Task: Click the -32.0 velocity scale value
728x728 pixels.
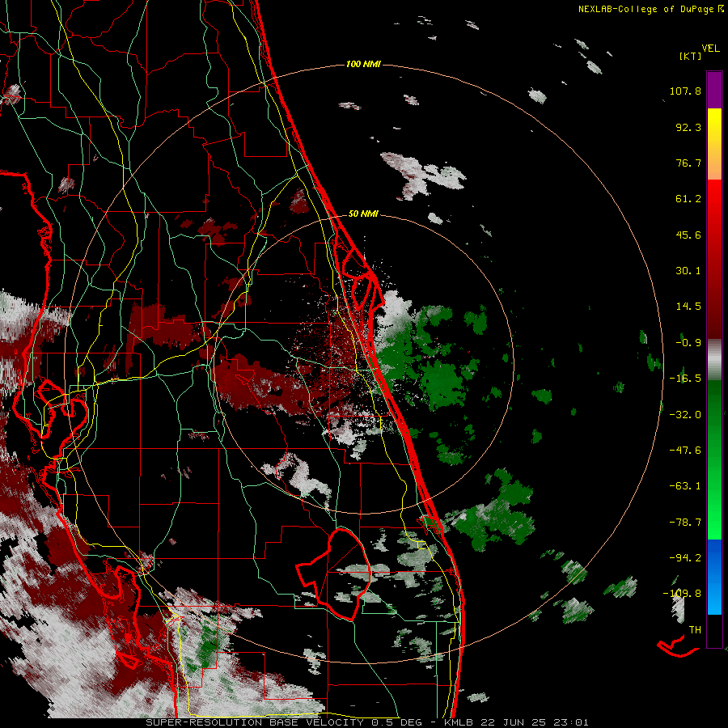Action: pos(685,415)
